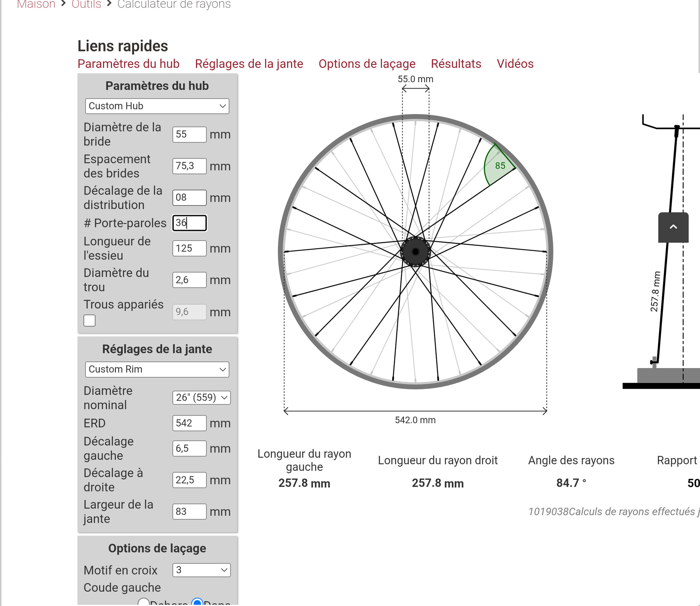The width and height of the screenshot is (700, 606).
Task: Click the wheel hub center in the diagram
Action: [x=415, y=252]
